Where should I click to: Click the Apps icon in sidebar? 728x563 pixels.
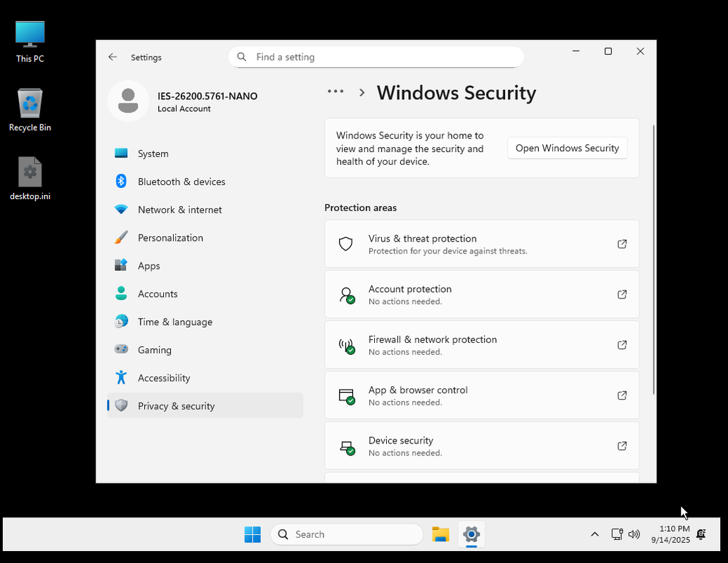(x=121, y=265)
